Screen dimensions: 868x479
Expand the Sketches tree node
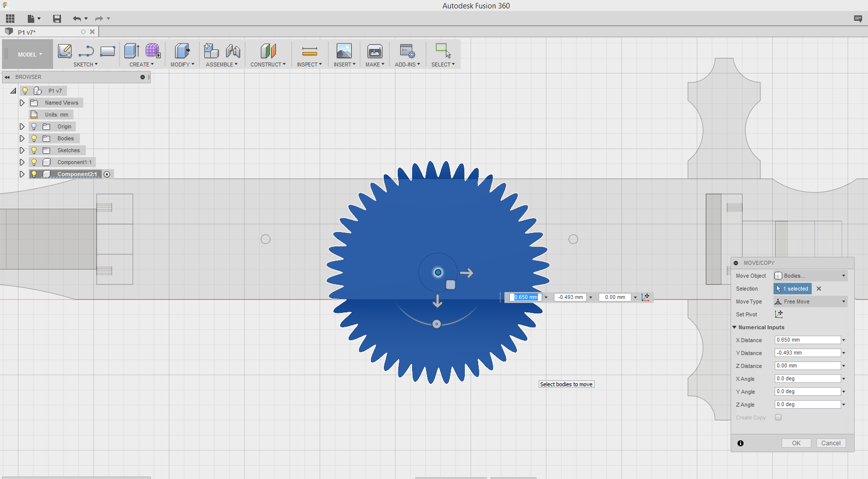[22, 150]
